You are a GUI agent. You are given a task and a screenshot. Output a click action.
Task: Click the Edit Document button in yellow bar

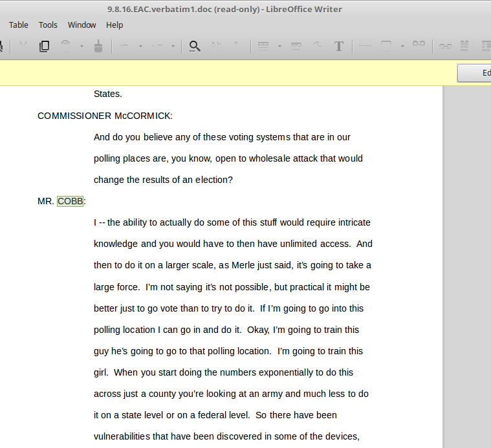click(x=474, y=73)
